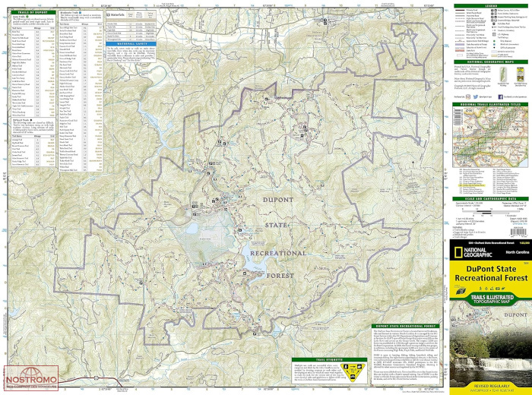Screen dimensions: 532x395
Task: Click the RECREATIONAL label on the map
Action: (278, 253)
